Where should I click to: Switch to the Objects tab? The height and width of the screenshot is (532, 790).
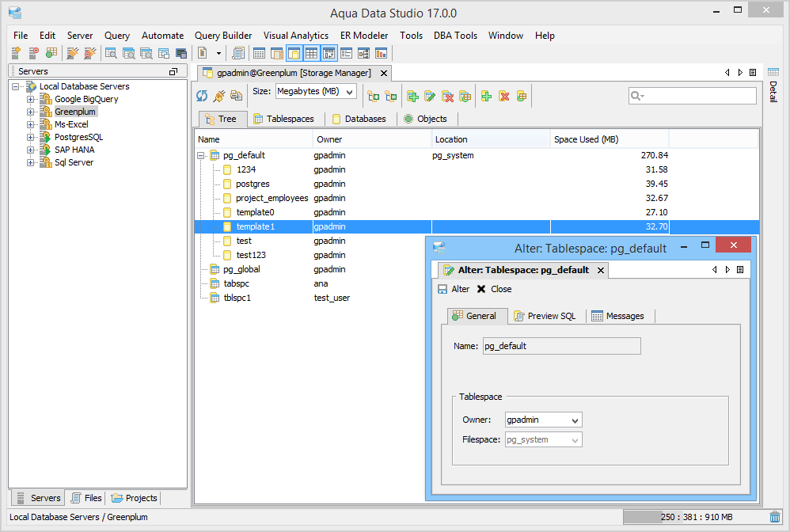coord(426,119)
